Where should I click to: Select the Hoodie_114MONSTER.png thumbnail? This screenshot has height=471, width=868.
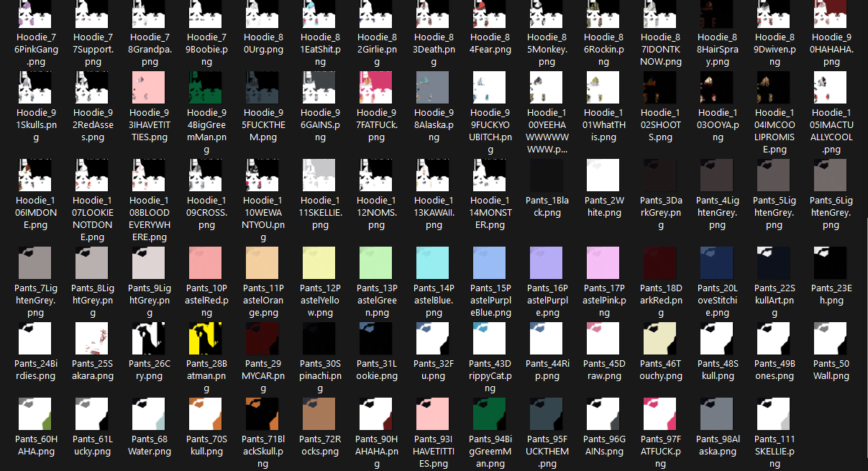pyautogui.click(x=489, y=176)
